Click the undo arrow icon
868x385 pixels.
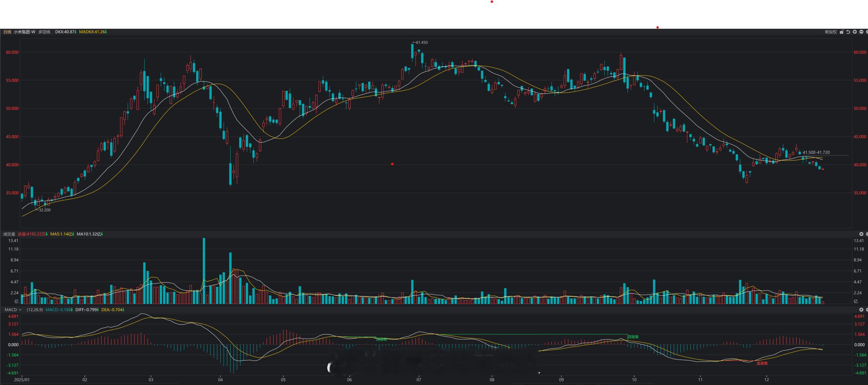(x=848, y=32)
